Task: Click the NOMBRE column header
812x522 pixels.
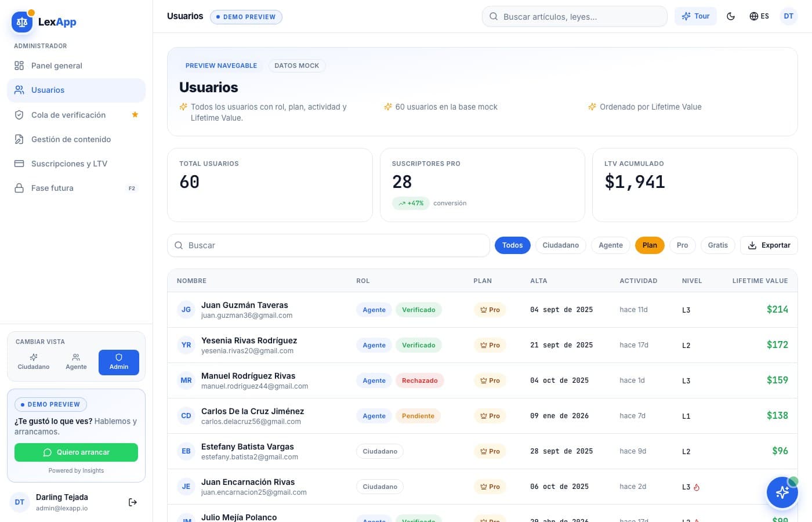Action: point(191,281)
